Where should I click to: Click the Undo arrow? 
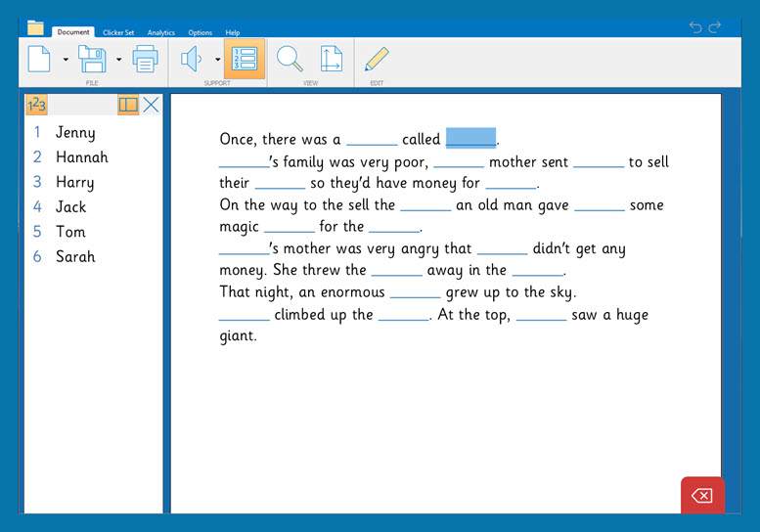pyautogui.click(x=695, y=27)
